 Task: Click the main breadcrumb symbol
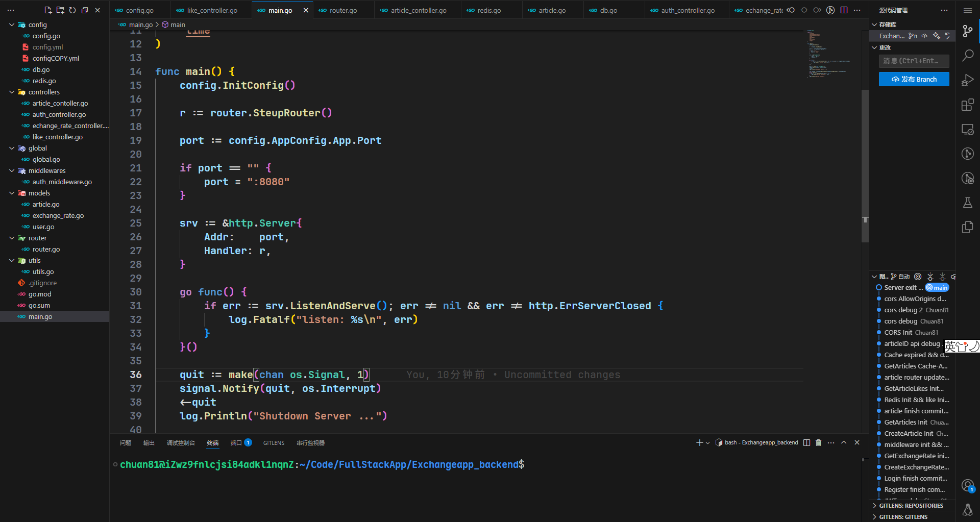point(174,24)
